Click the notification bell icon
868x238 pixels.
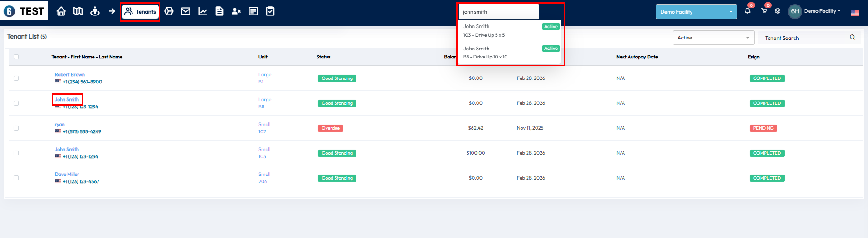coord(747,11)
